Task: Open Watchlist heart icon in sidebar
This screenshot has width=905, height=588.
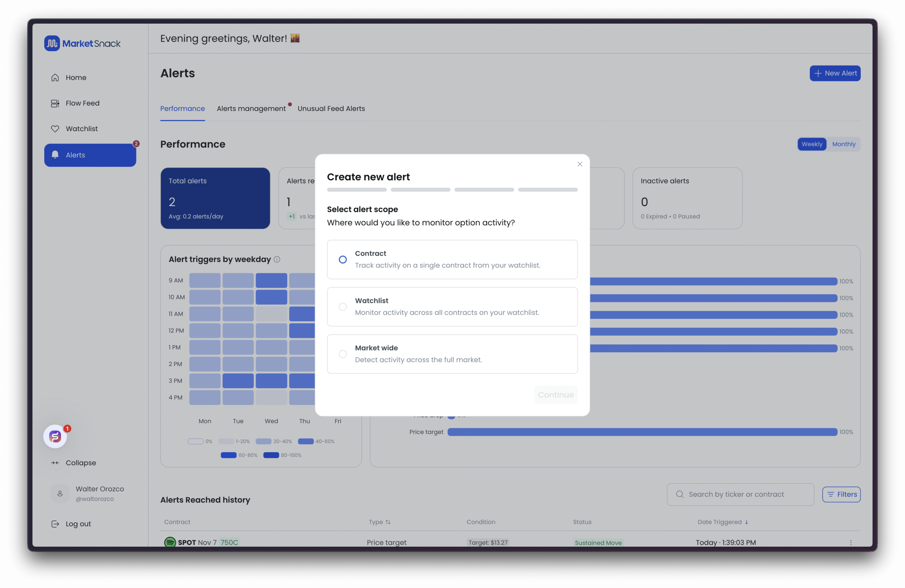Action: (55, 129)
